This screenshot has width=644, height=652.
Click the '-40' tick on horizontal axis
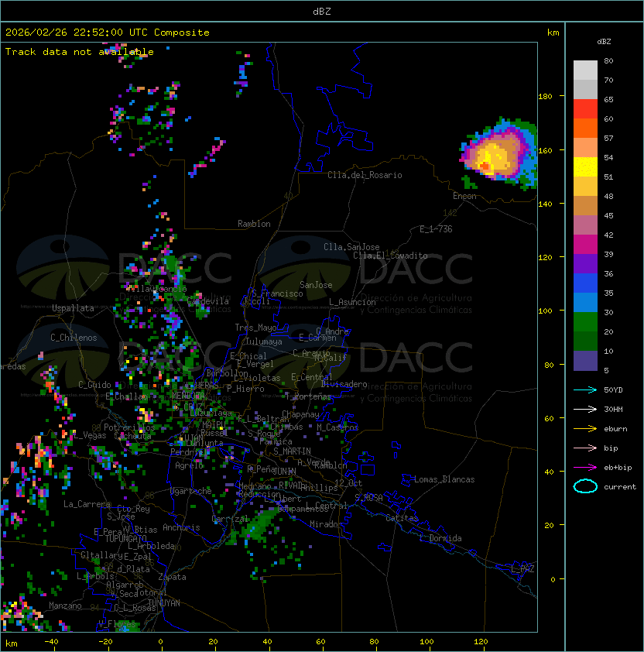click(51, 642)
